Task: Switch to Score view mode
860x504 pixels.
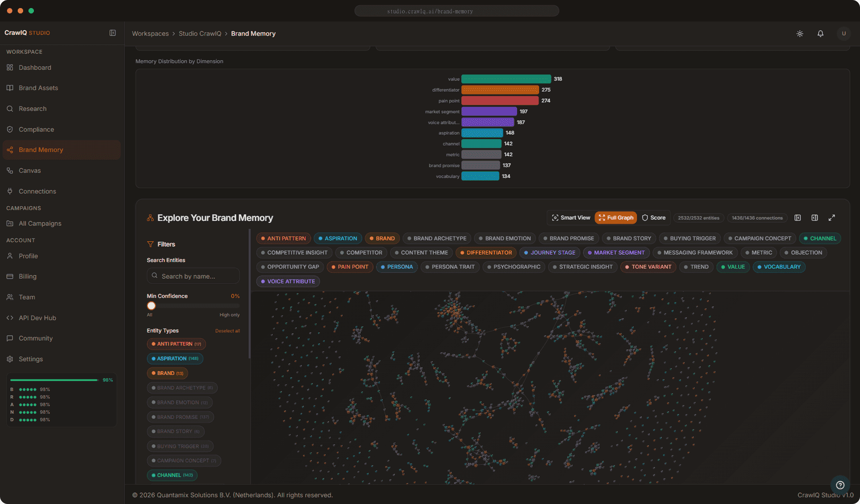Action: (x=654, y=218)
